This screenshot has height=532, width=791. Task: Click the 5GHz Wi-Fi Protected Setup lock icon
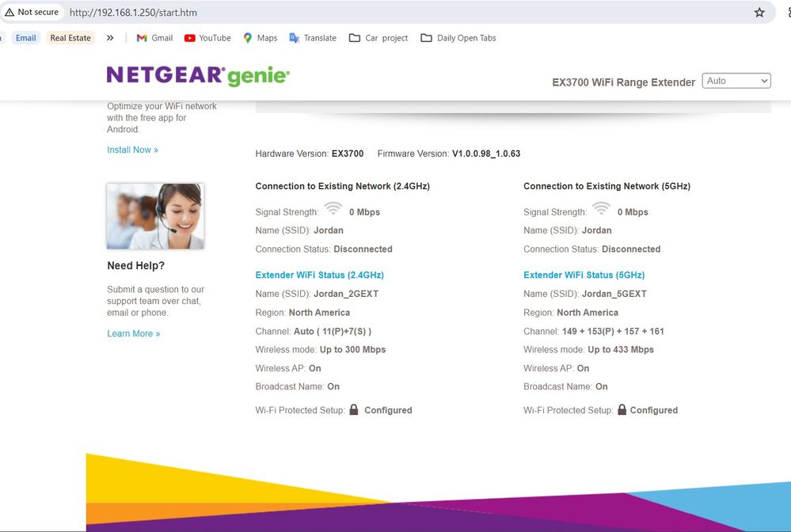pos(622,409)
